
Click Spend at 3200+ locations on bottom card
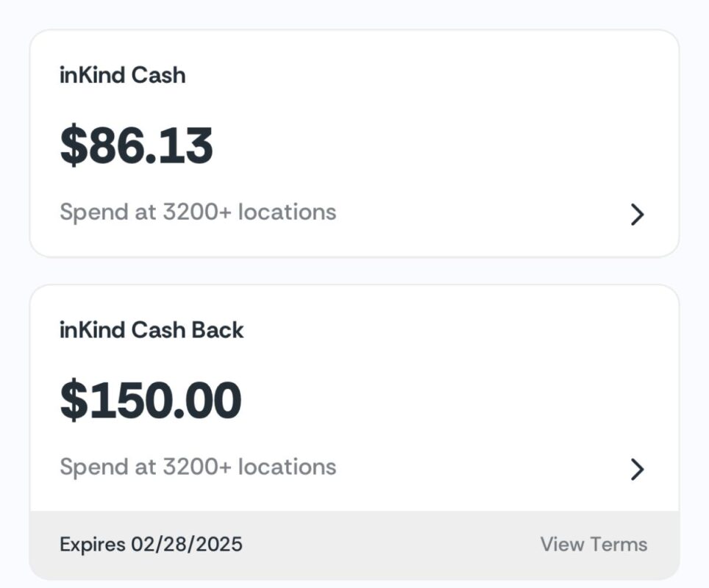click(x=198, y=466)
